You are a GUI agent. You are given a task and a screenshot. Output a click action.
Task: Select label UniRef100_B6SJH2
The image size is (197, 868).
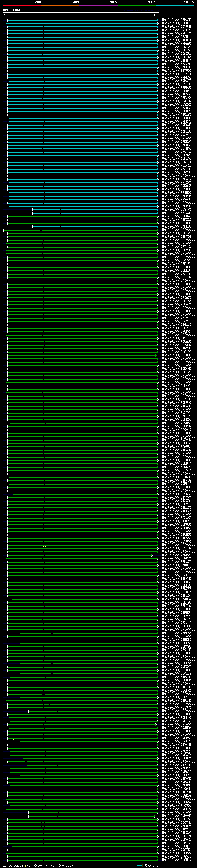point(176,64)
